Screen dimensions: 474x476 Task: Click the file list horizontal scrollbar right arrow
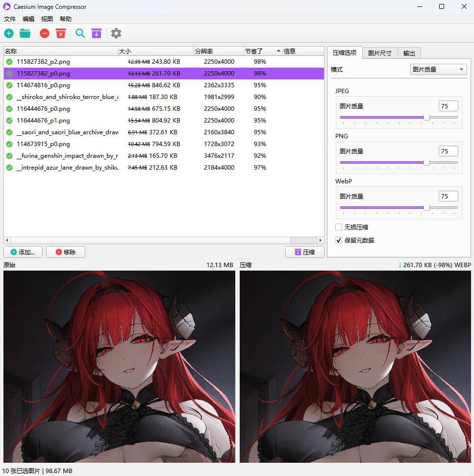tap(321, 240)
